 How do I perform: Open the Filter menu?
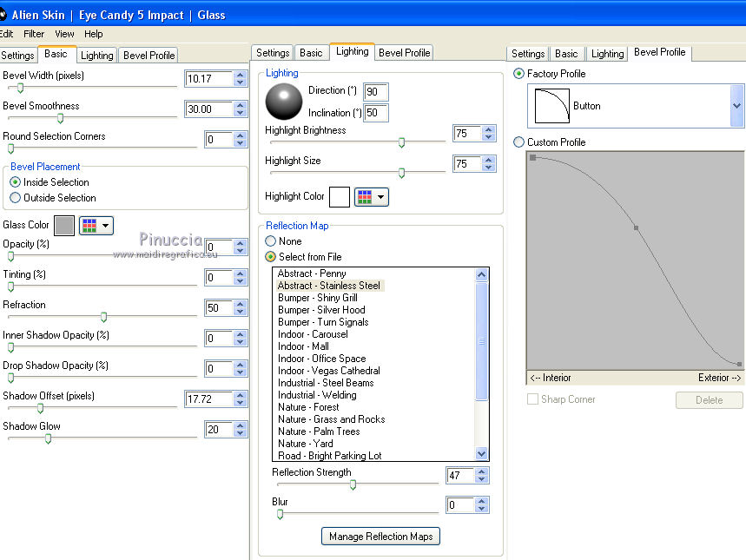point(34,34)
